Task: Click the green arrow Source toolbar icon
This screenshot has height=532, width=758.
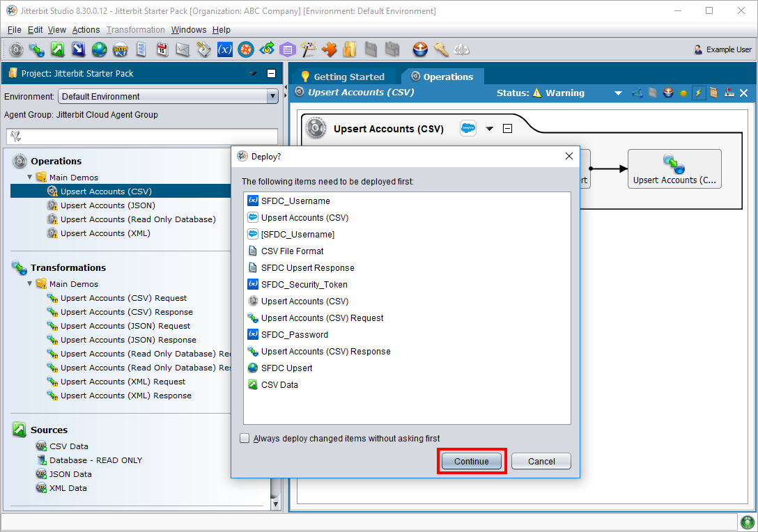Action: click(58, 49)
